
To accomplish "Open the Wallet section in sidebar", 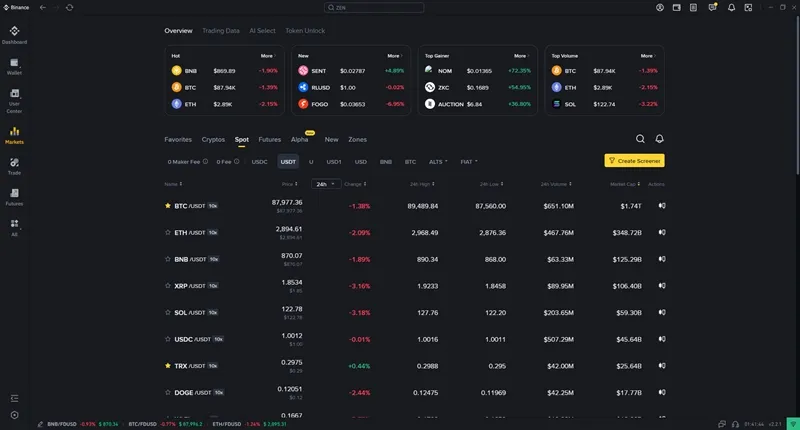I will pyautogui.click(x=14, y=66).
